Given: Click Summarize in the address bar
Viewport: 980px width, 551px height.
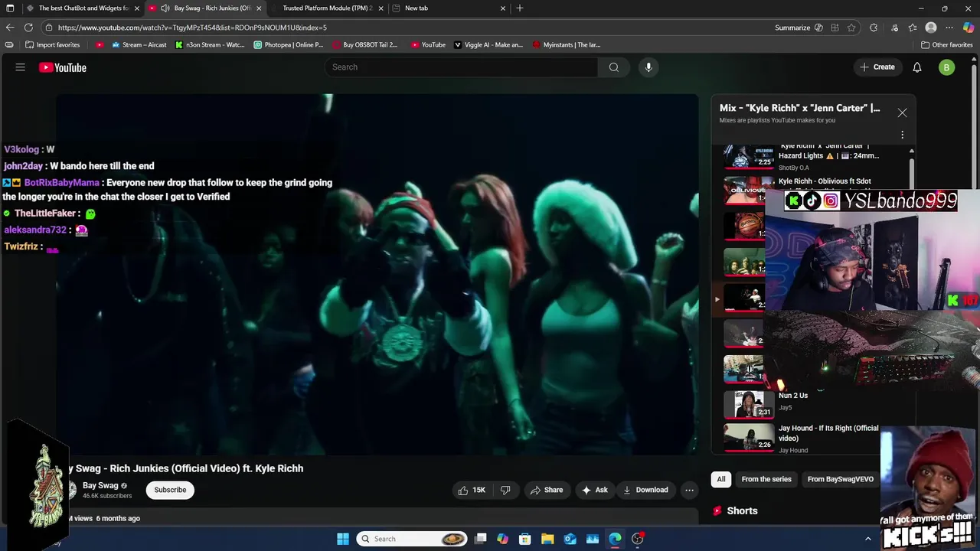Looking at the screenshot, I should [x=792, y=28].
